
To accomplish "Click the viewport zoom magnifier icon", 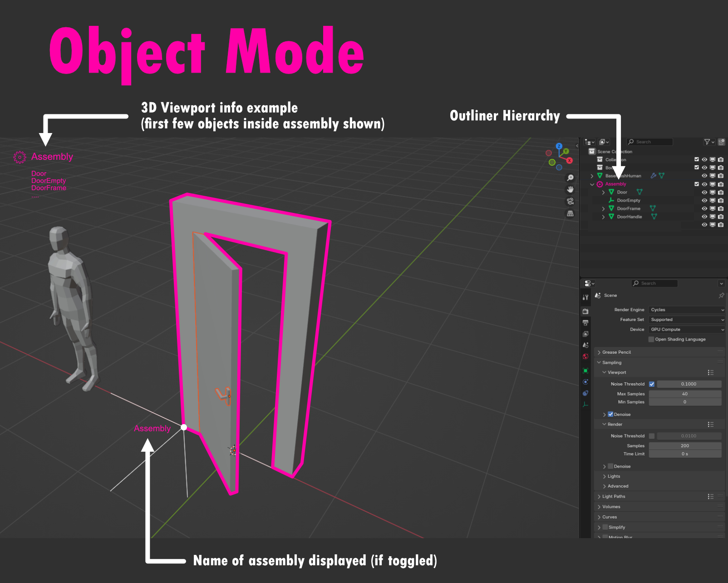I will [x=571, y=178].
